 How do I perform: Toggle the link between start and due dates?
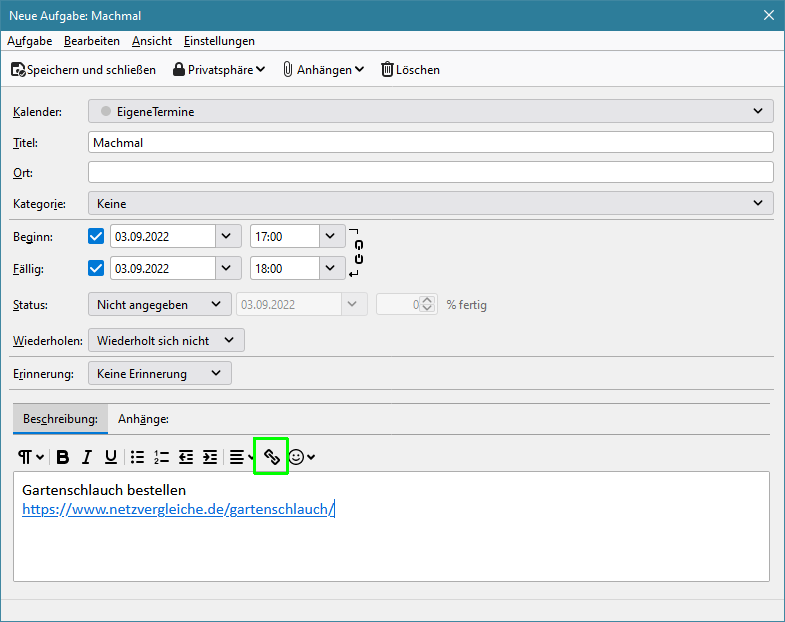359,252
